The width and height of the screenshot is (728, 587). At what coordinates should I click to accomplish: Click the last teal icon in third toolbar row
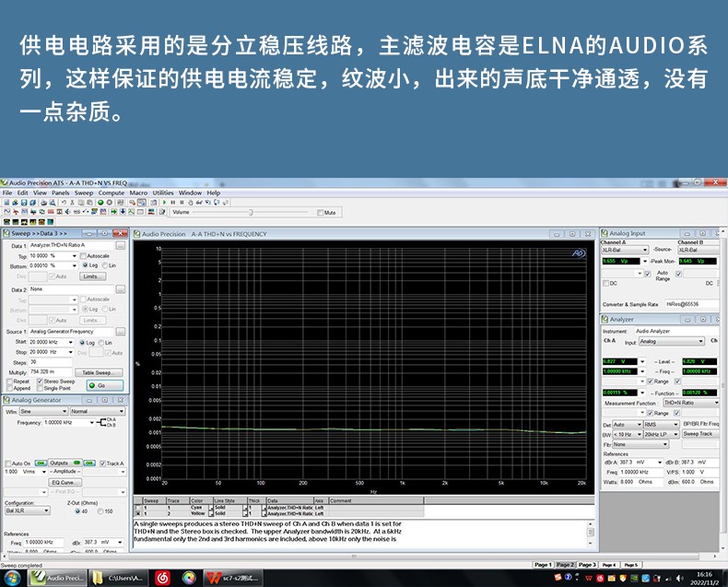pos(50,222)
